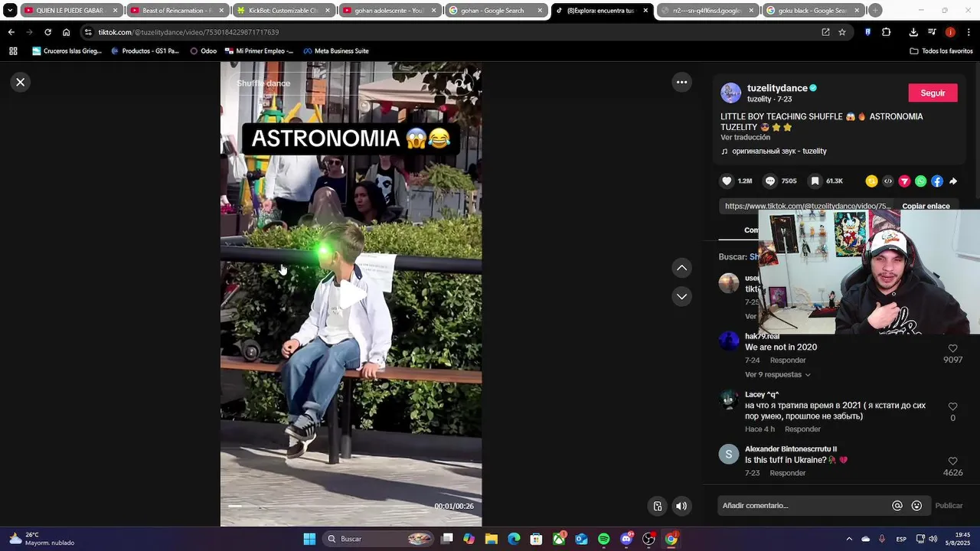Open the original sound tuzelity link
The width and height of the screenshot is (980, 551).
coord(779,152)
